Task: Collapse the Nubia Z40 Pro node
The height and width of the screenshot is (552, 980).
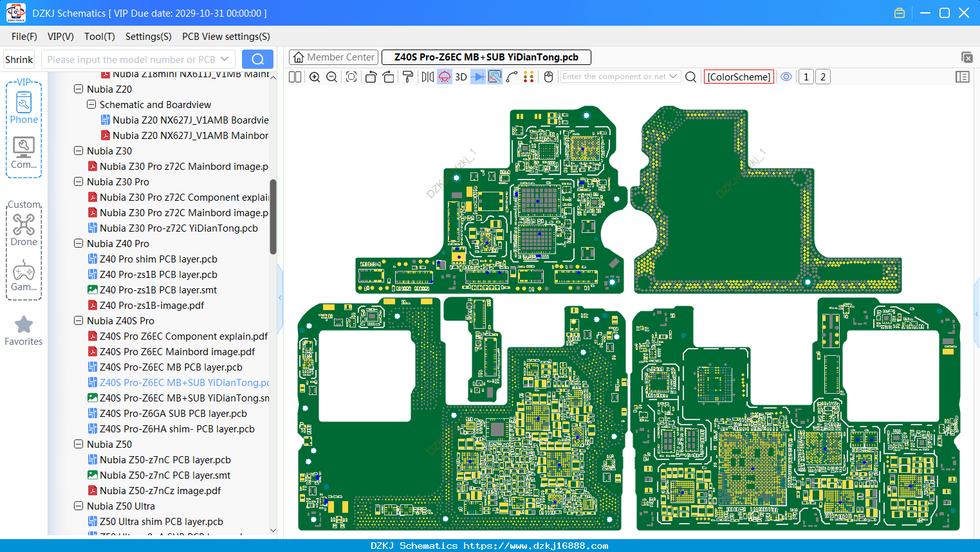Action: 79,243
